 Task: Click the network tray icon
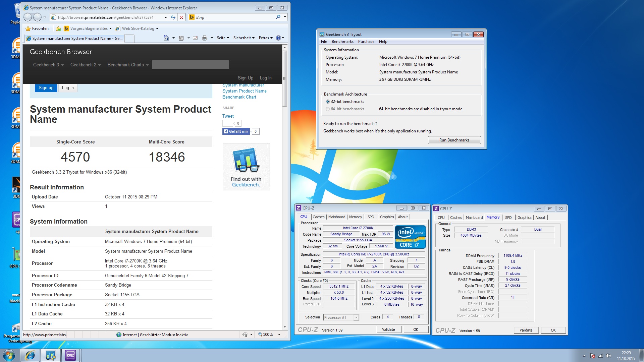[x=600, y=356]
